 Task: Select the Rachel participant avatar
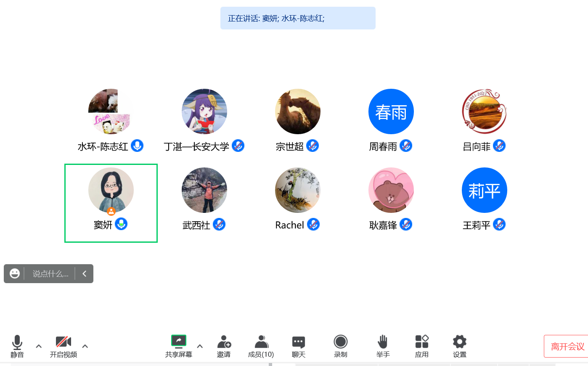click(298, 190)
